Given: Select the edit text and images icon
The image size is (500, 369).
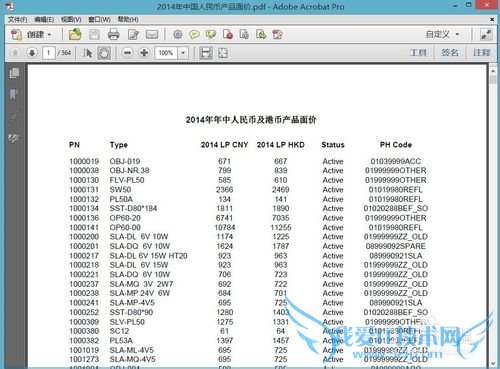Looking at the screenshot, I should 133,35.
